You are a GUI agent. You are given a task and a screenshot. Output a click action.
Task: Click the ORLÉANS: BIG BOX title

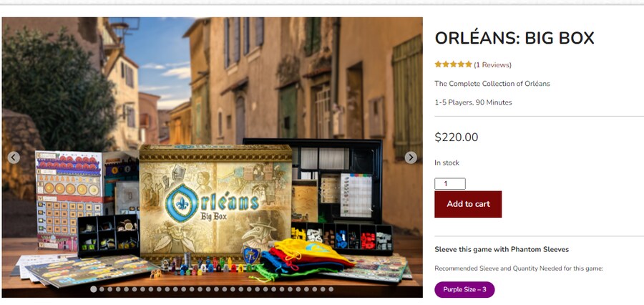pyautogui.click(x=514, y=38)
